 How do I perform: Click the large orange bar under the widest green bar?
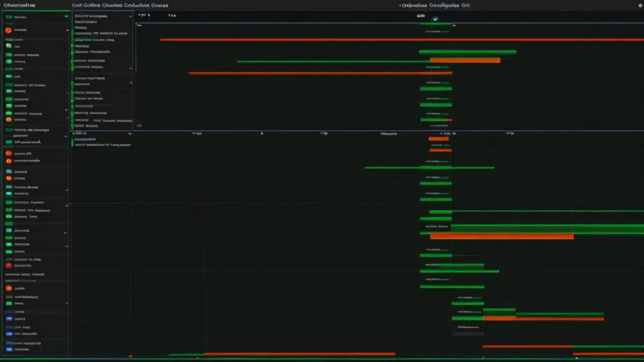(x=502, y=236)
